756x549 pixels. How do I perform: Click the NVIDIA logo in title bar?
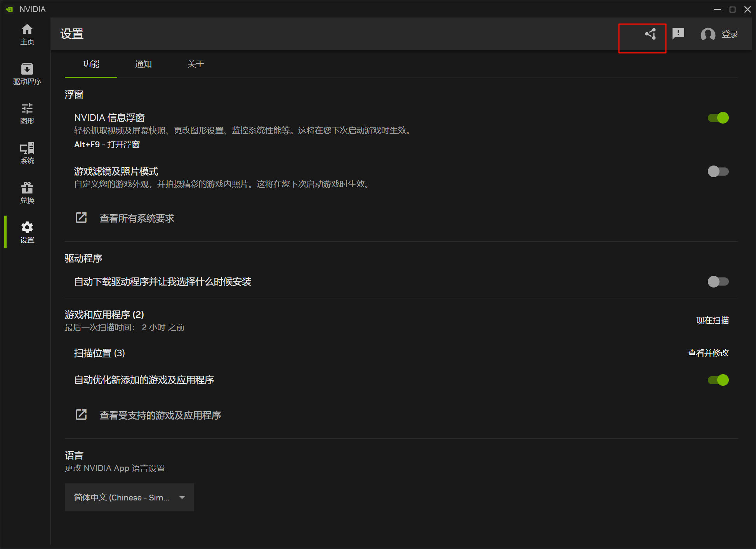point(9,9)
